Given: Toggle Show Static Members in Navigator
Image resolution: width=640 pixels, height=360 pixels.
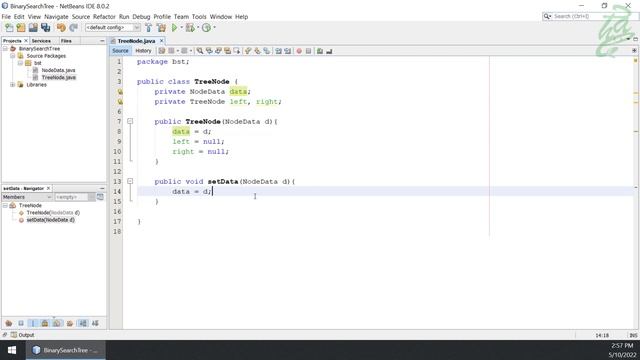Looking at the screenshot, I should [33, 323].
